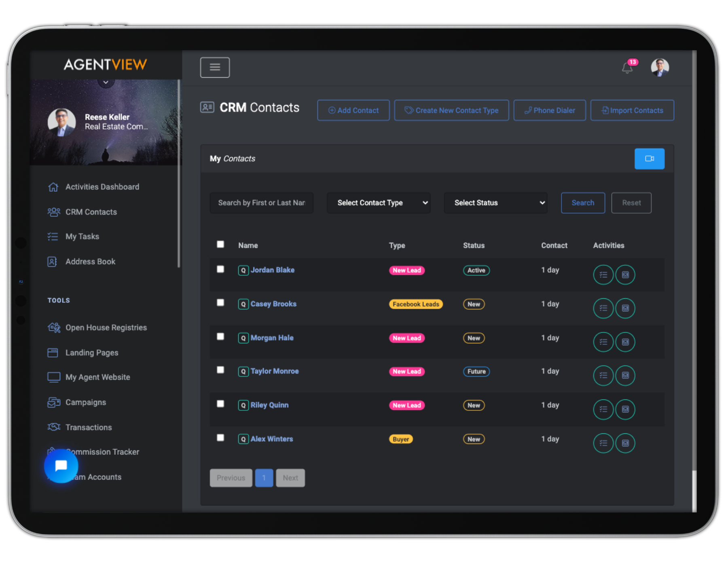Open the Address Book section

coord(90,261)
